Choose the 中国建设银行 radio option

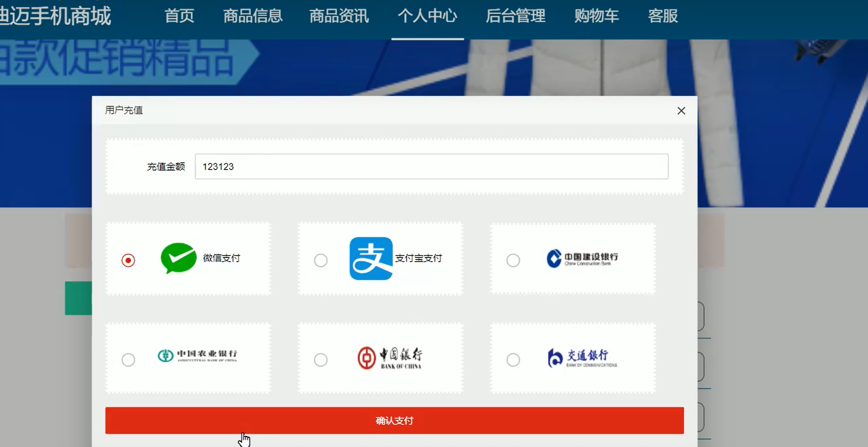tap(513, 260)
